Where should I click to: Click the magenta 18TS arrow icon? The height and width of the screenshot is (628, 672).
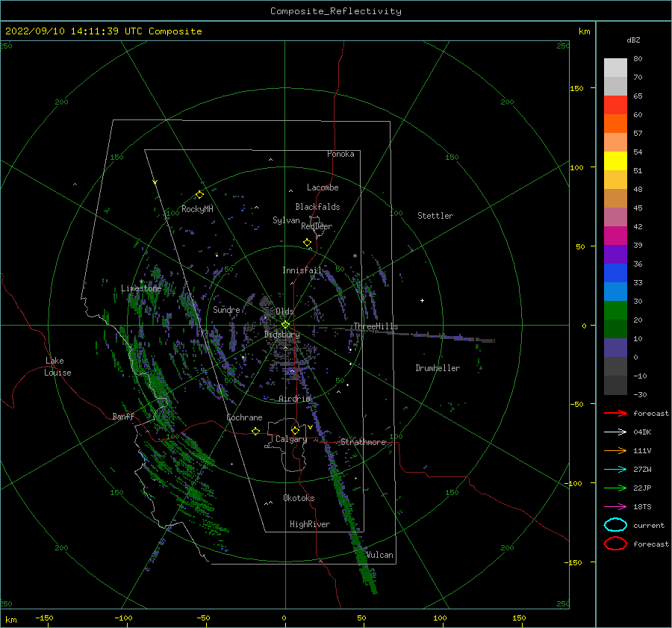pyautogui.click(x=615, y=507)
